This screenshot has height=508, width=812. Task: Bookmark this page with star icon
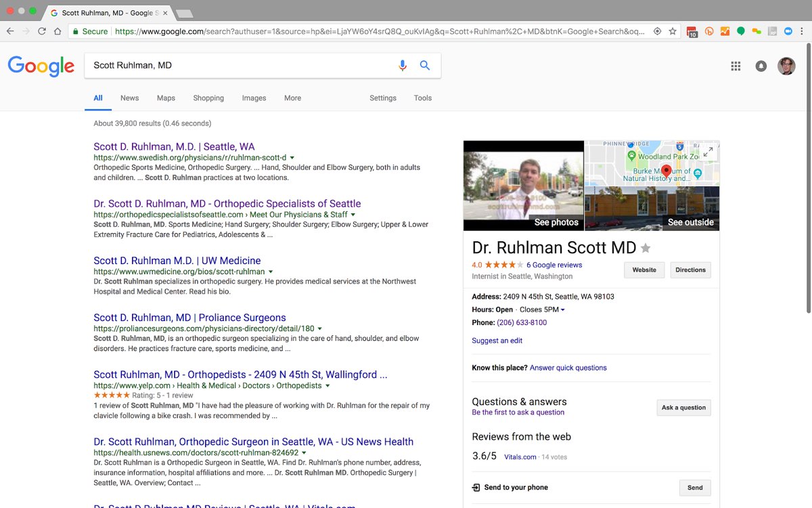673,31
